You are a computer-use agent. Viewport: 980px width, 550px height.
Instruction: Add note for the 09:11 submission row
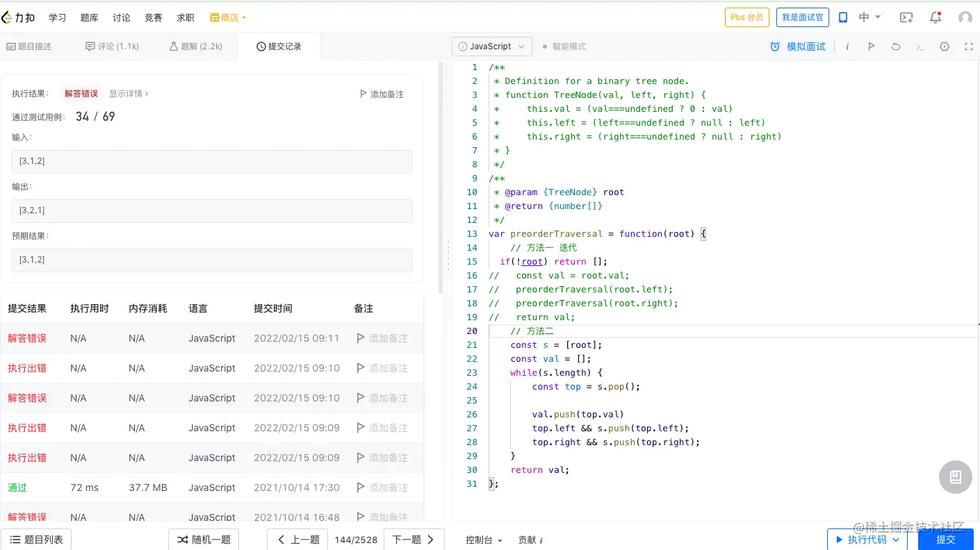coord(382,338)
